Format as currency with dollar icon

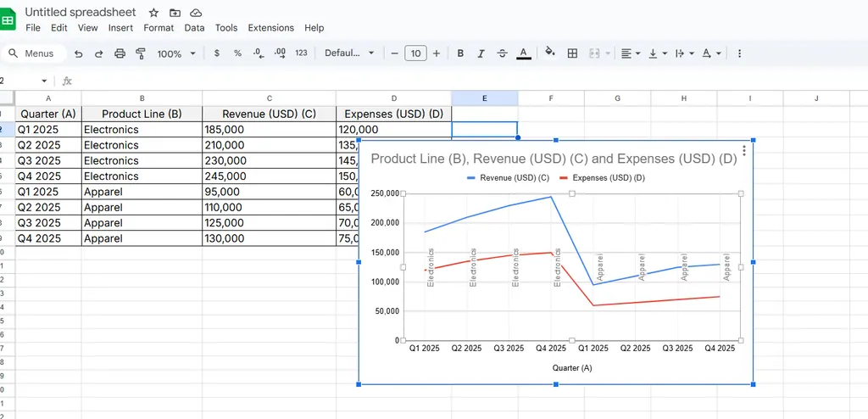pyautogui.click(x=217, y=53)
